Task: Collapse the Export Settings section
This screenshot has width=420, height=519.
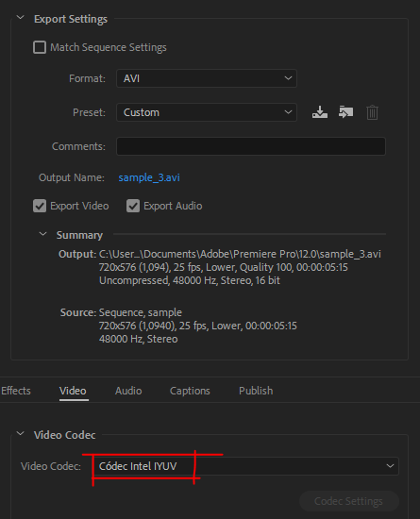Action: pos(21,18)
